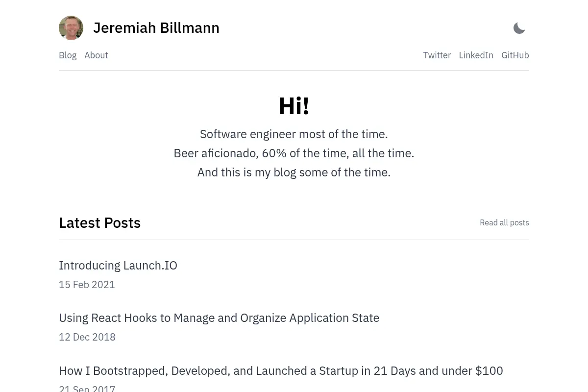The image size is (588, 392).
Task: Click Read all posts link
Action: (x=504, y=222)
